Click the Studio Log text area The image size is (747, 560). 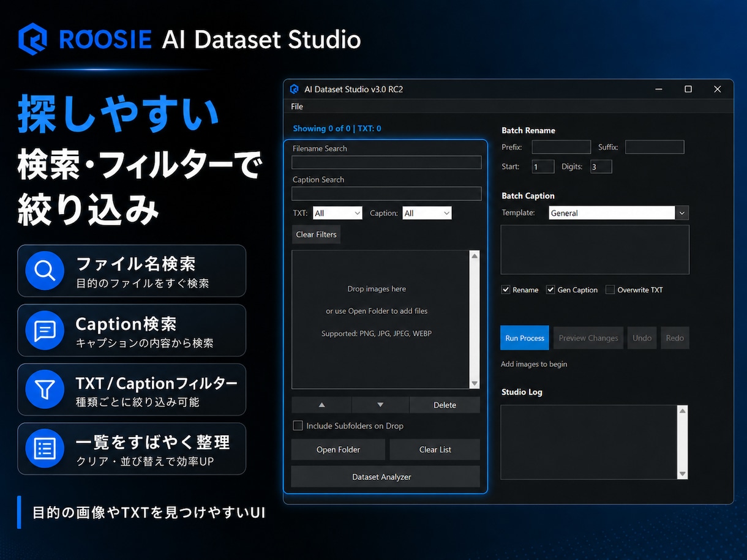point(589,442)
